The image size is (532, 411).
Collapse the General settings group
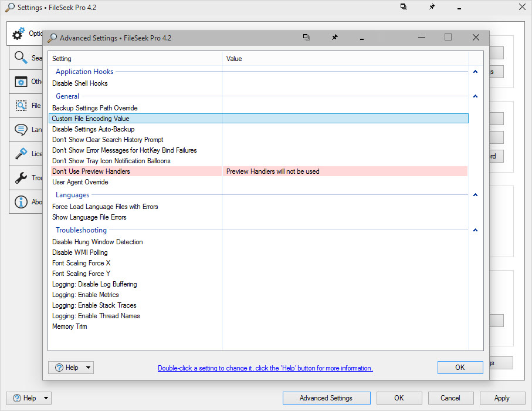(x=475, y=96)
